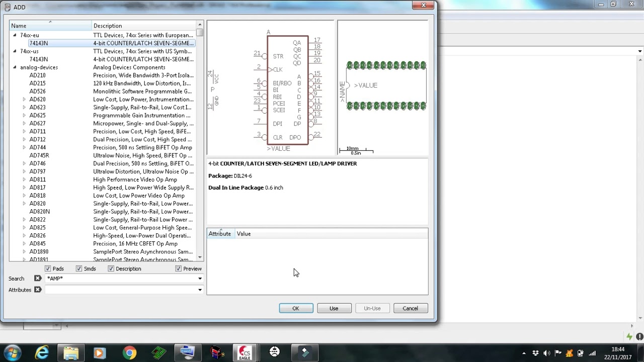
Task: Toggle the Smds checkbox
Action: click(x=79, y=269)
